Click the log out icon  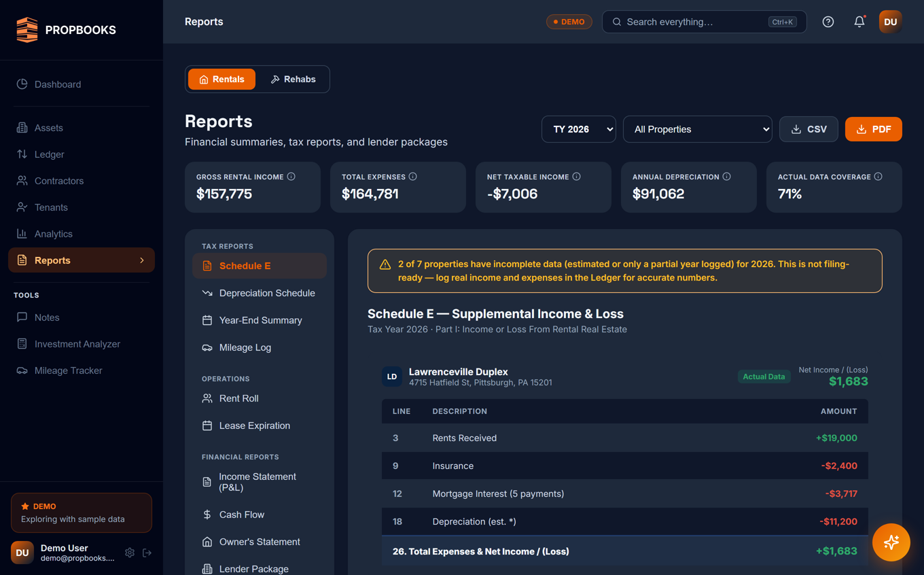(147, 553)
